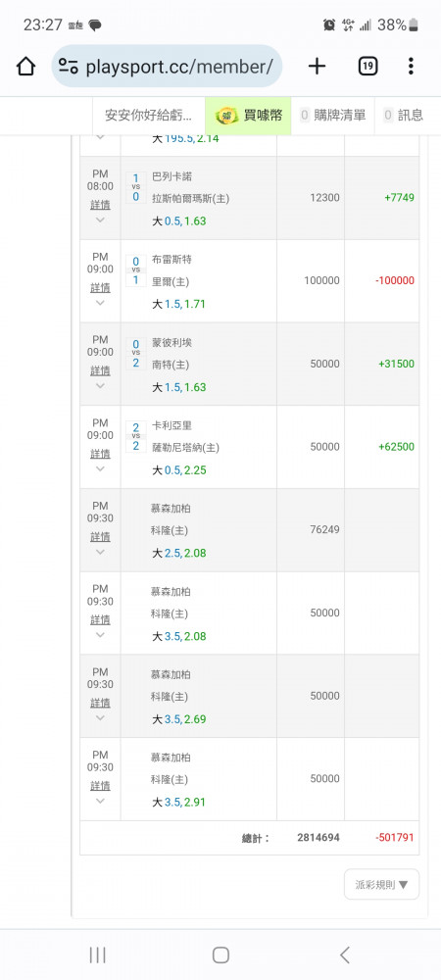Viewport: 441px width, 980px height.
Task: Open the tab switcher showing 19 tabs
Action: pyautogui.click(x=367, y=66)
